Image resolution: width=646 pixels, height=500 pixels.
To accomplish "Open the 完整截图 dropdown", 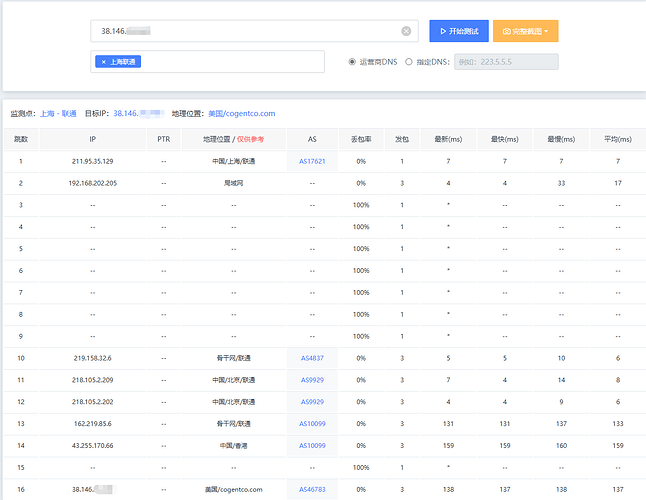I will coord(525,31).
